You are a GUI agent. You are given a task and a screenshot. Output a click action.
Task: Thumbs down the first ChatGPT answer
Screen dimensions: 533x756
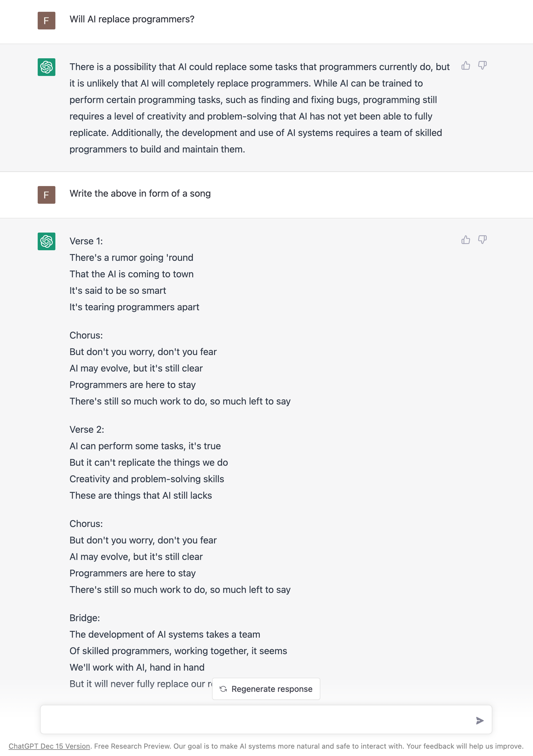pyautogui.click(x=482, y=66)
